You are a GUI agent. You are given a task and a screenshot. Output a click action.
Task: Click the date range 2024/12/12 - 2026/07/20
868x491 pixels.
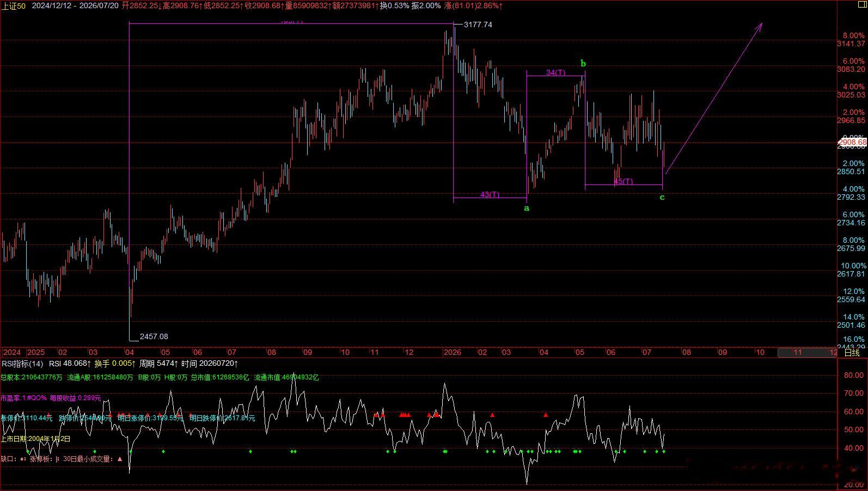[75, 5]
